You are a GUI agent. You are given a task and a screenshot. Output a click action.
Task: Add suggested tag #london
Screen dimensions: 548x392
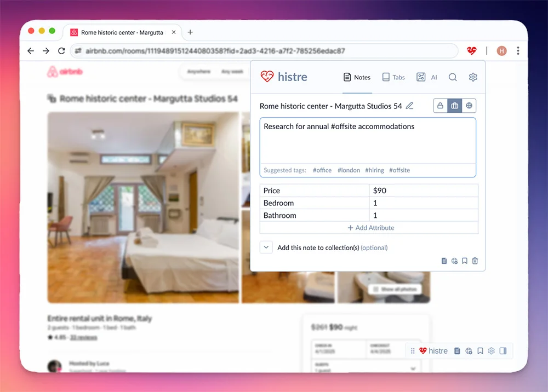(x=349, y=170)
